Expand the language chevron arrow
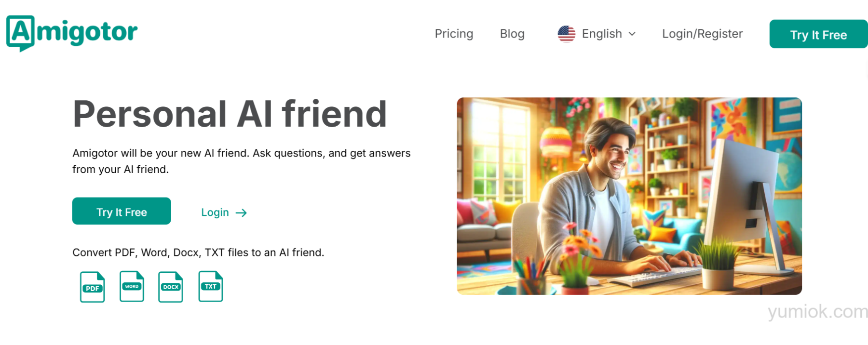Screen dimensions: 868x345 (632, 34)
